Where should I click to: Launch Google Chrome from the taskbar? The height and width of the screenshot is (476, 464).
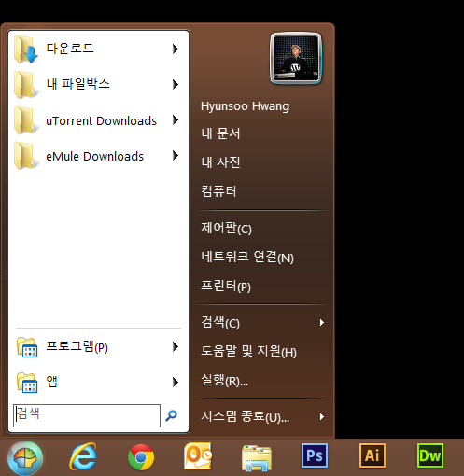[141, 457]
